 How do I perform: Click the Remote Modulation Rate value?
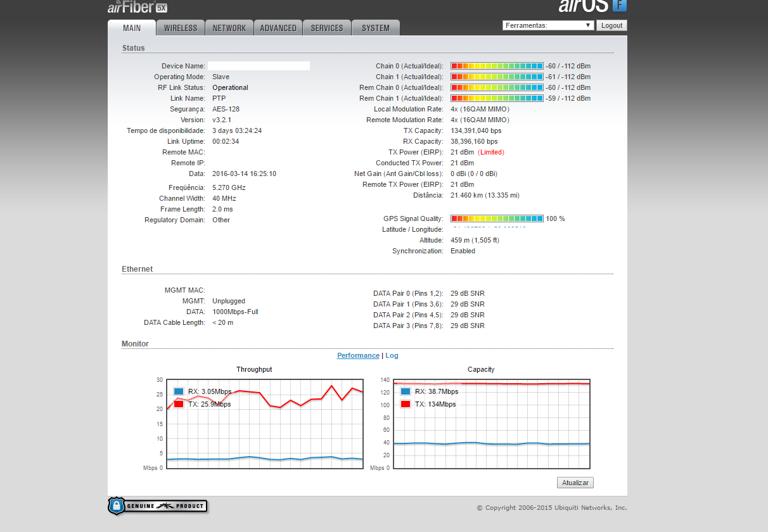[x=480, y=120]
